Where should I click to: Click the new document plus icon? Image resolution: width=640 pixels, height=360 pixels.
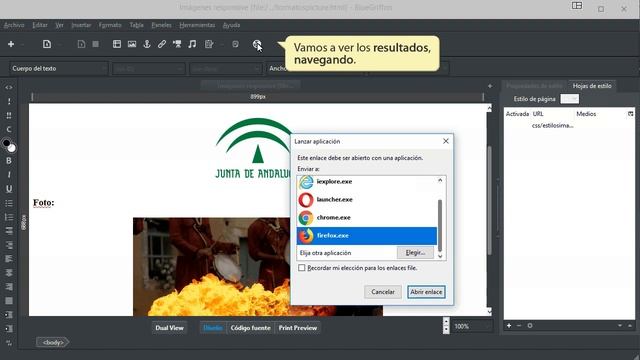[11, 44]
